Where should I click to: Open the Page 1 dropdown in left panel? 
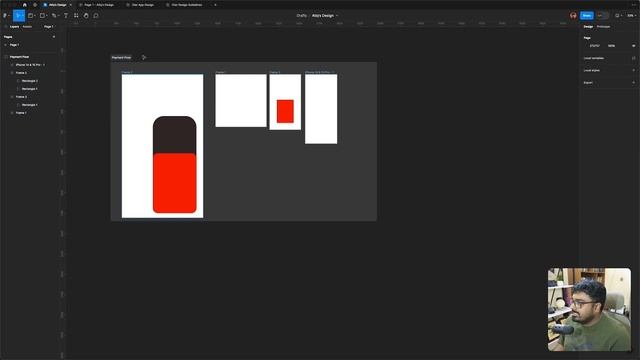pos(49,27)
